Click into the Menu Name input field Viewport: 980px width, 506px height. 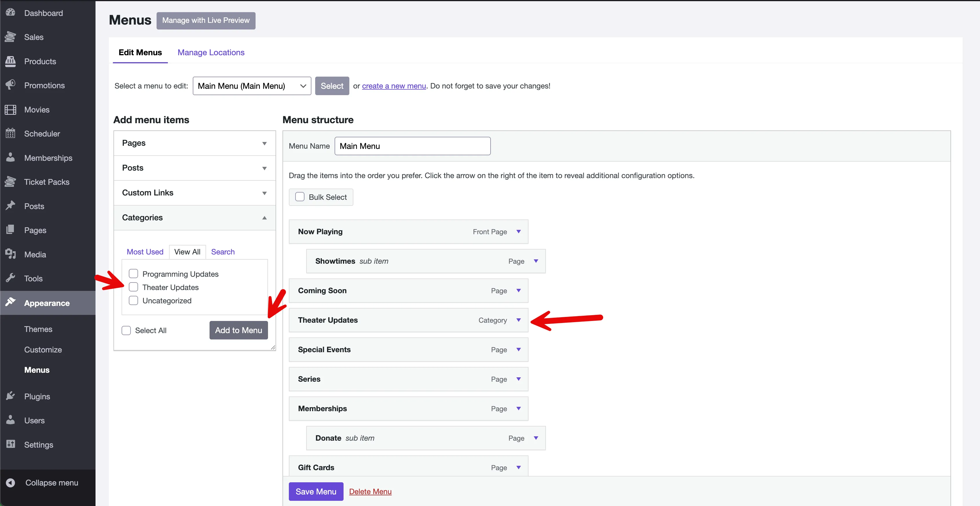(412, 146)
